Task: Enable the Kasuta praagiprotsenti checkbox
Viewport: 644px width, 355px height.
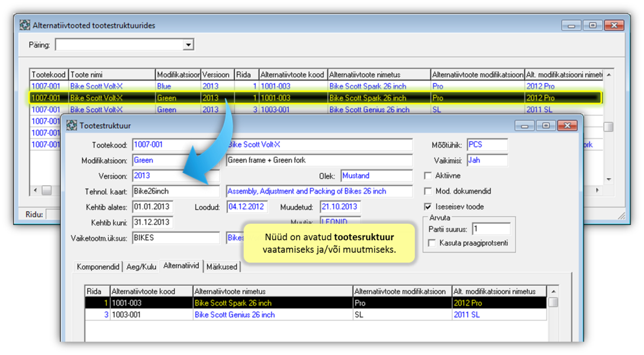Action: [x=432, y=243]
